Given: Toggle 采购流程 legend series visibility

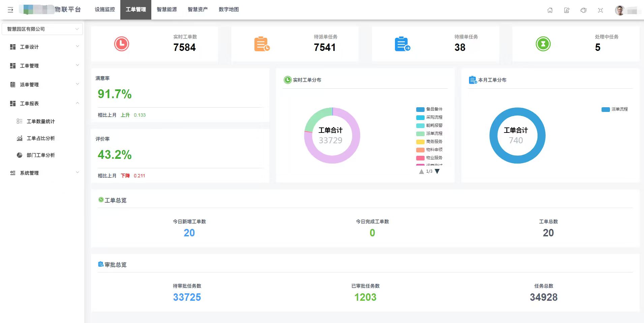Looking at the screenshot, I should pos(429,117).
